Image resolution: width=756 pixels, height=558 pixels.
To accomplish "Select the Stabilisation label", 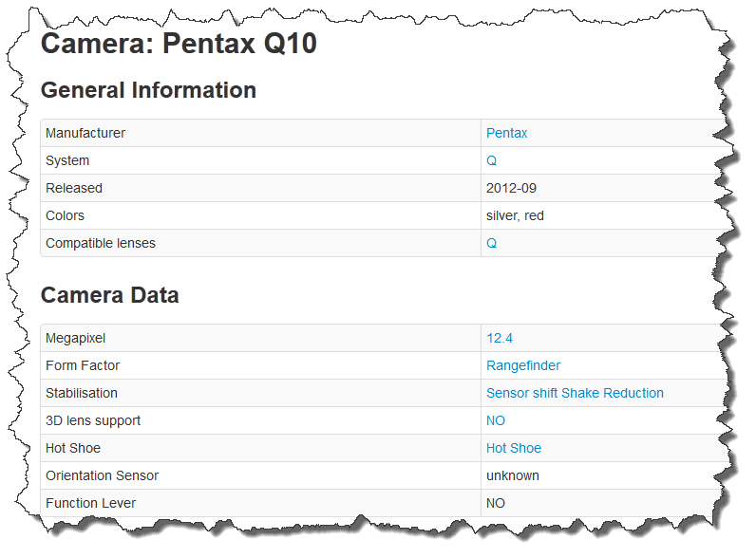I will 82,393.
